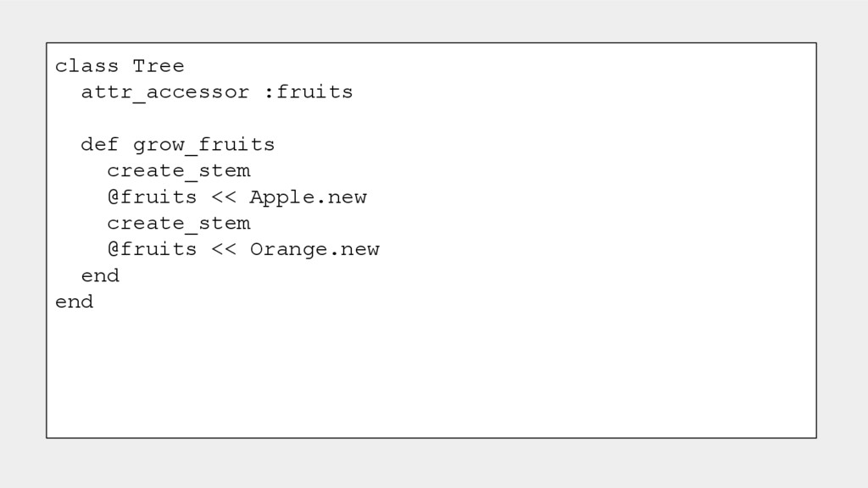868x488 pixels.
Task: Click the "<<" operator before Orange.new
Action: 223,250
